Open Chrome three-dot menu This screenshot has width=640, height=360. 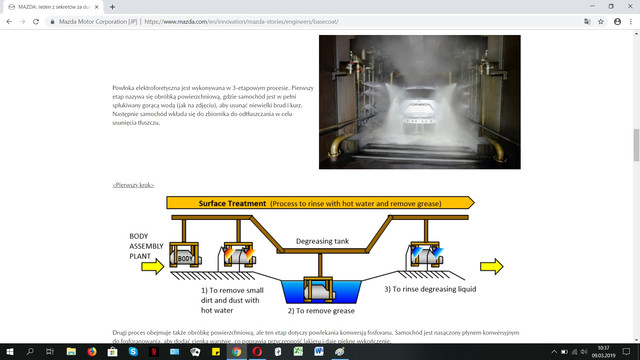631,22
